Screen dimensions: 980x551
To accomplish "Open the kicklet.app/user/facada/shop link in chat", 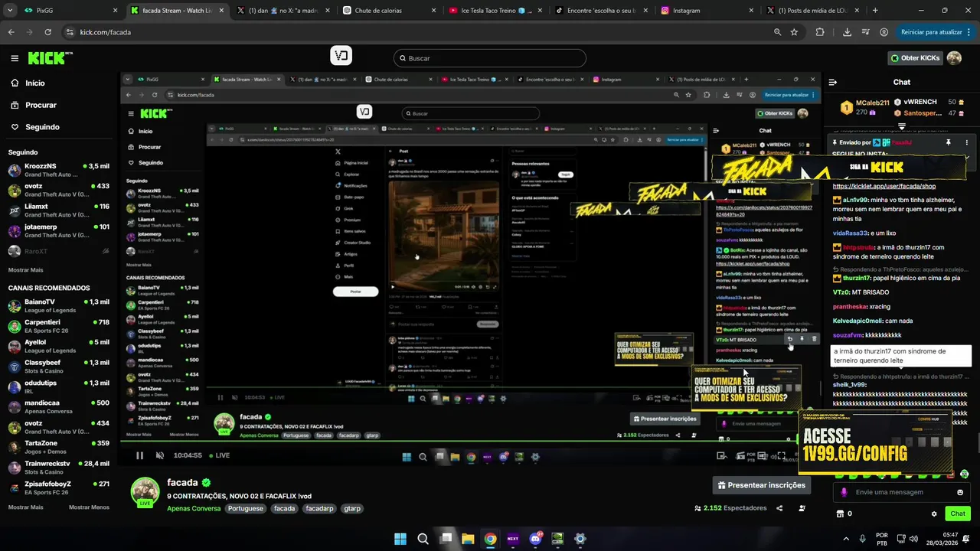I will [884, 186].
